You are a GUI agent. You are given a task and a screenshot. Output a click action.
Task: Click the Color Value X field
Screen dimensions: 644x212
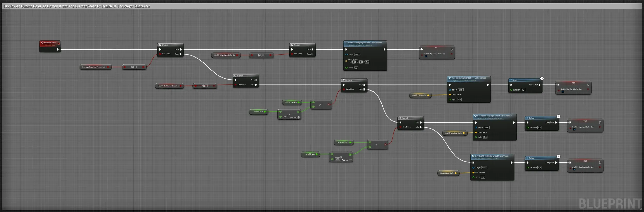(x=354, y=62)
